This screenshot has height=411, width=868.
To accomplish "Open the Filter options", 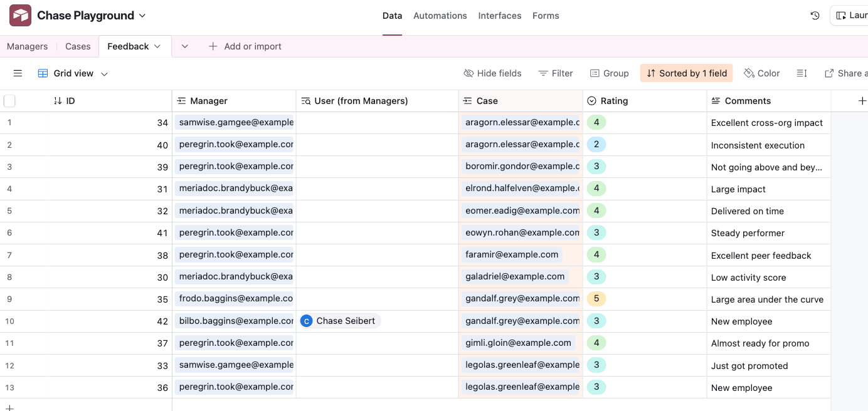I will point(556,73).
